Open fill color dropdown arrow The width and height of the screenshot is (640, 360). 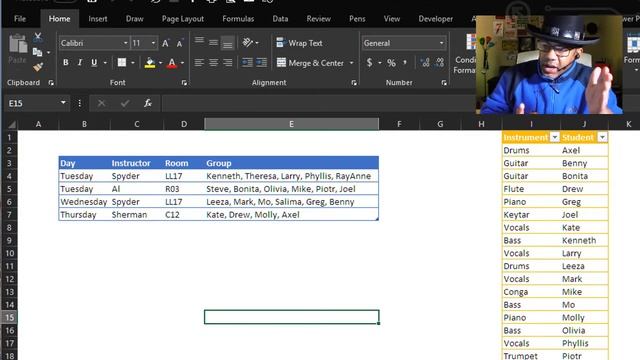tap(160, 63)
